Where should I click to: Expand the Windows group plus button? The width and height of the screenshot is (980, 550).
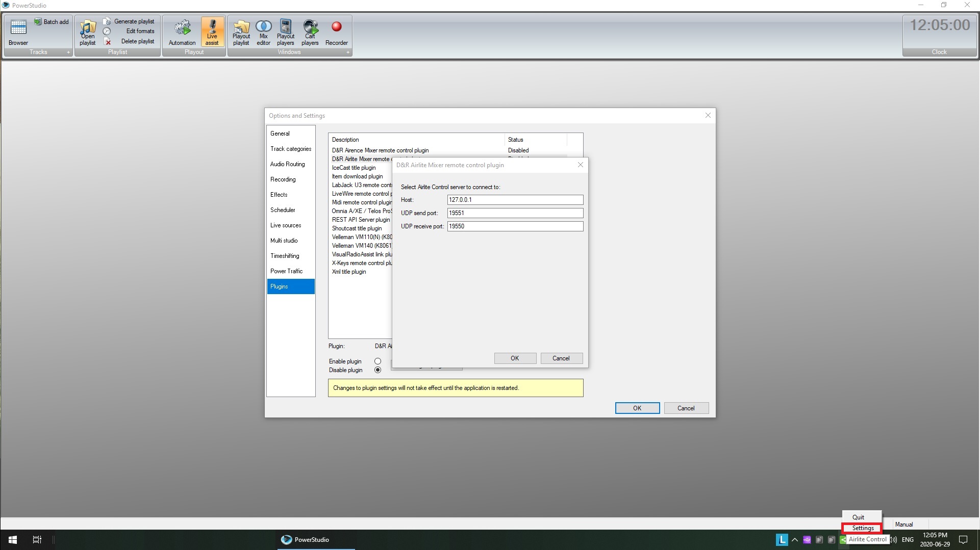[348, 52]
